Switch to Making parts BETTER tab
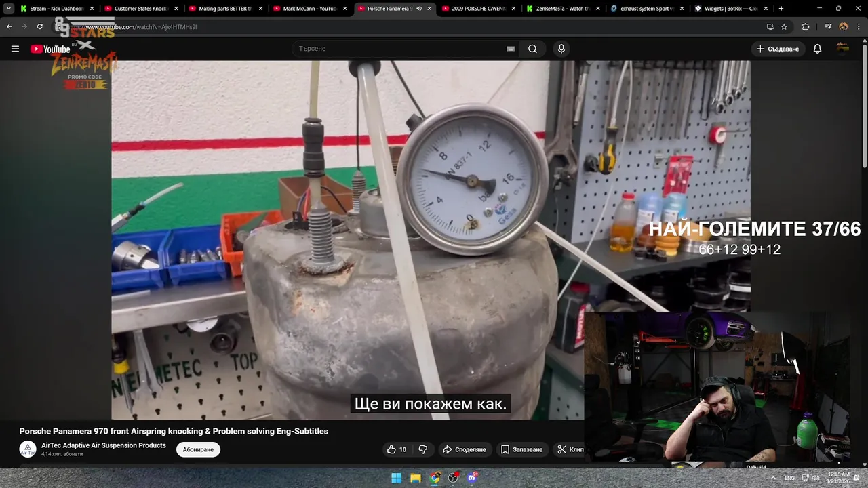 point(226,9)
